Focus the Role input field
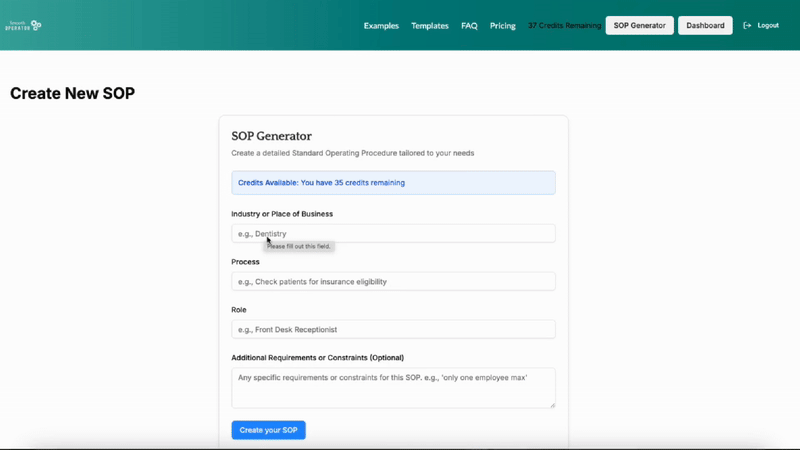Screen dimensions: 800x450 393,330
